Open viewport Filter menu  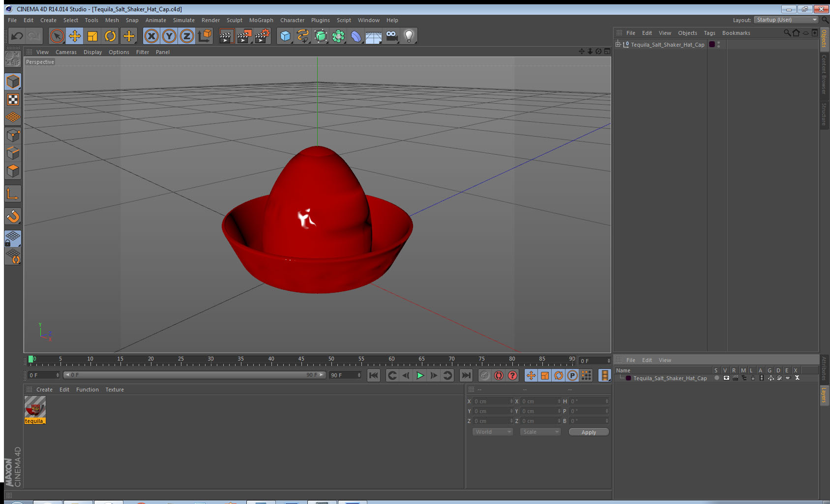[x=143, y=52]
